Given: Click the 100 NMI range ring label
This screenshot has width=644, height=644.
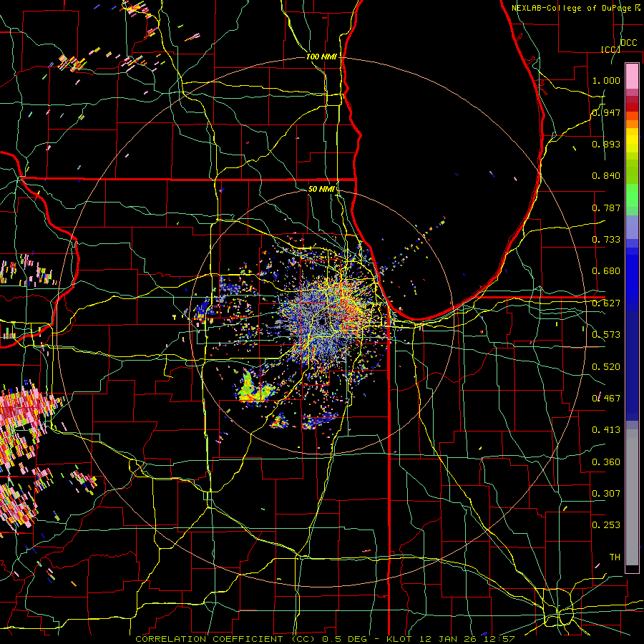Looking at the screenshot, I should tap(321, 57).
